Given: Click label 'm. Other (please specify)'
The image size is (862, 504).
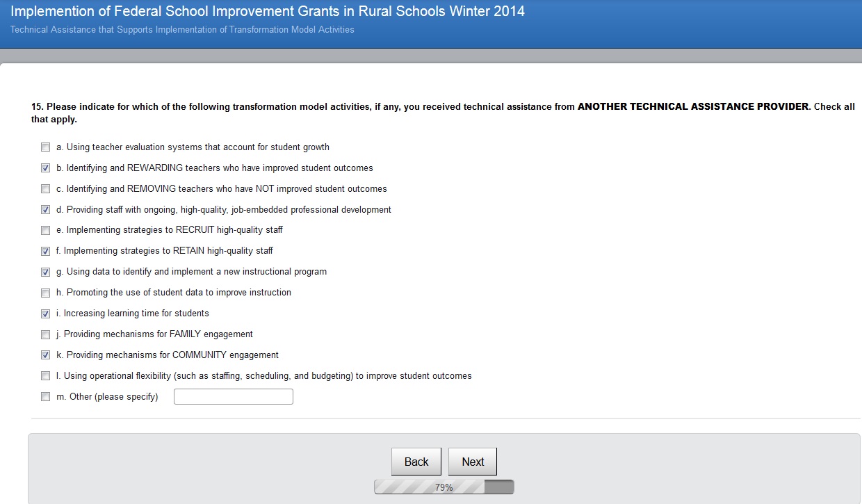Looking at the screenshot, I should tap(107, 397).
